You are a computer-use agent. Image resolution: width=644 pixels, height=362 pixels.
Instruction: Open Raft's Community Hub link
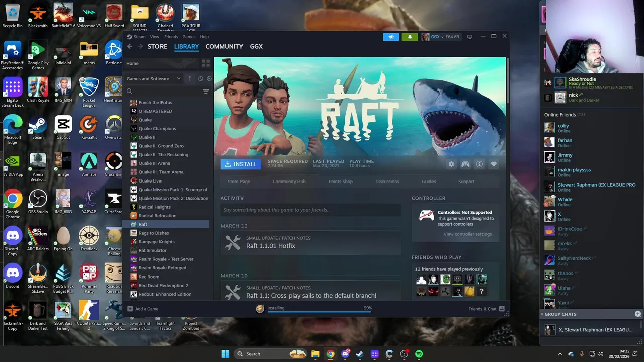(289, 182)
